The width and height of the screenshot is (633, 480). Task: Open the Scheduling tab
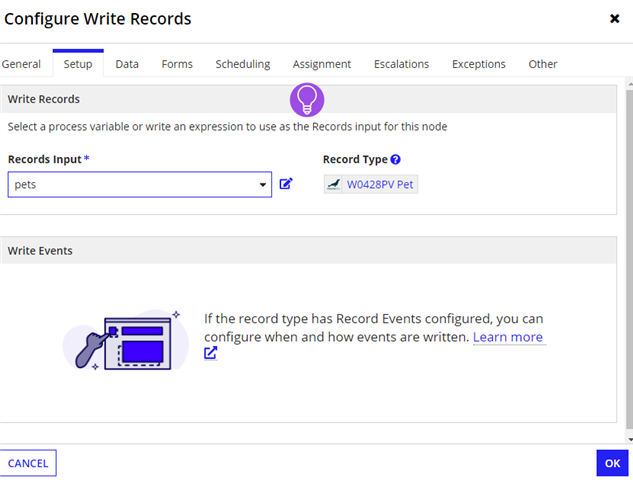point(243,64)
